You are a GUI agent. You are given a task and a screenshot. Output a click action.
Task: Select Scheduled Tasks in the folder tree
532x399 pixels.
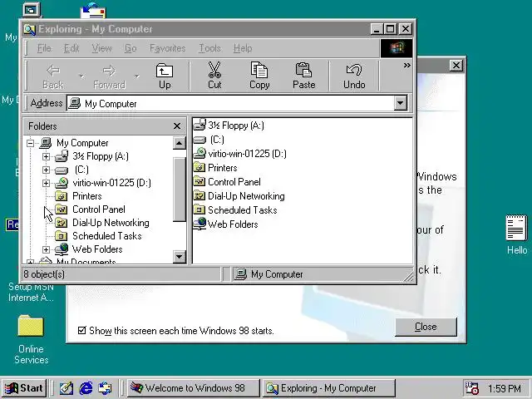(107, 236)
